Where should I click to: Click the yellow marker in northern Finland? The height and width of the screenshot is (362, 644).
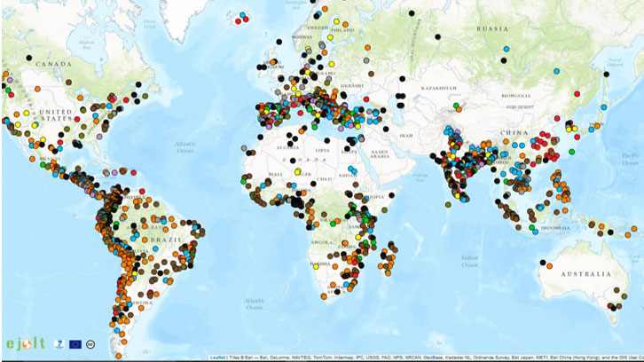[x=336, y=22]
